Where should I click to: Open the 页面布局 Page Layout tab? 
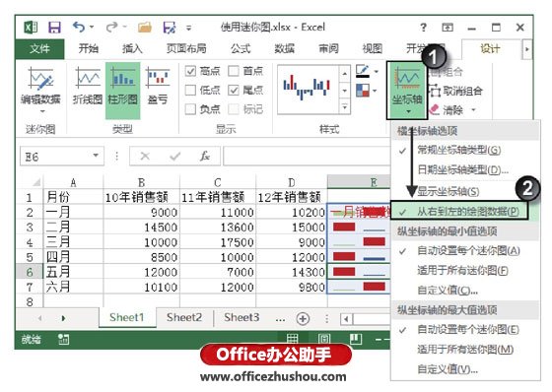(186, 48)
